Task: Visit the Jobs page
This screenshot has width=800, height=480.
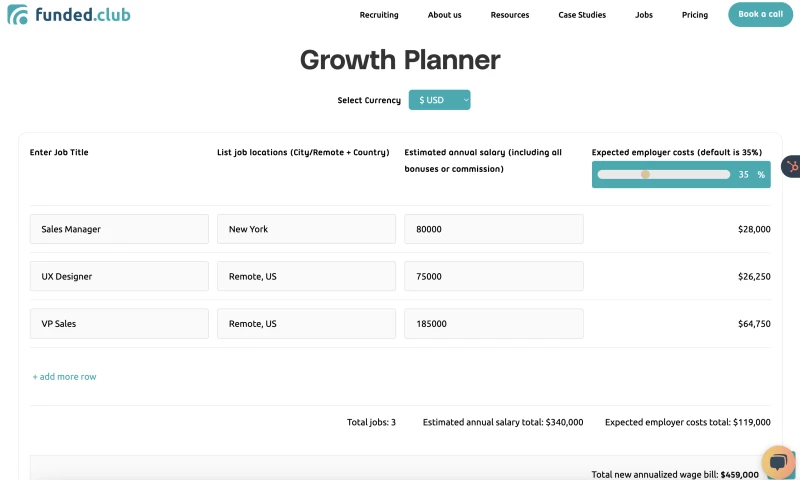Action: click(644, 15)
